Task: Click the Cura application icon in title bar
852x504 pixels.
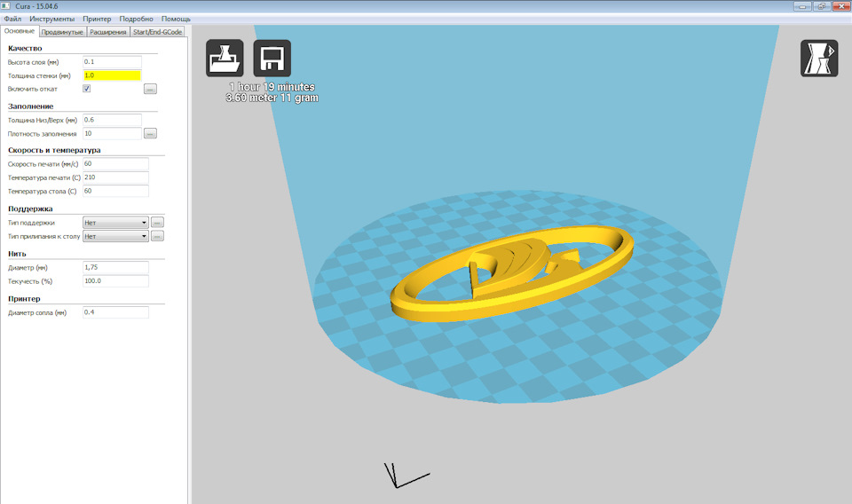Action: tap(6, 6)
